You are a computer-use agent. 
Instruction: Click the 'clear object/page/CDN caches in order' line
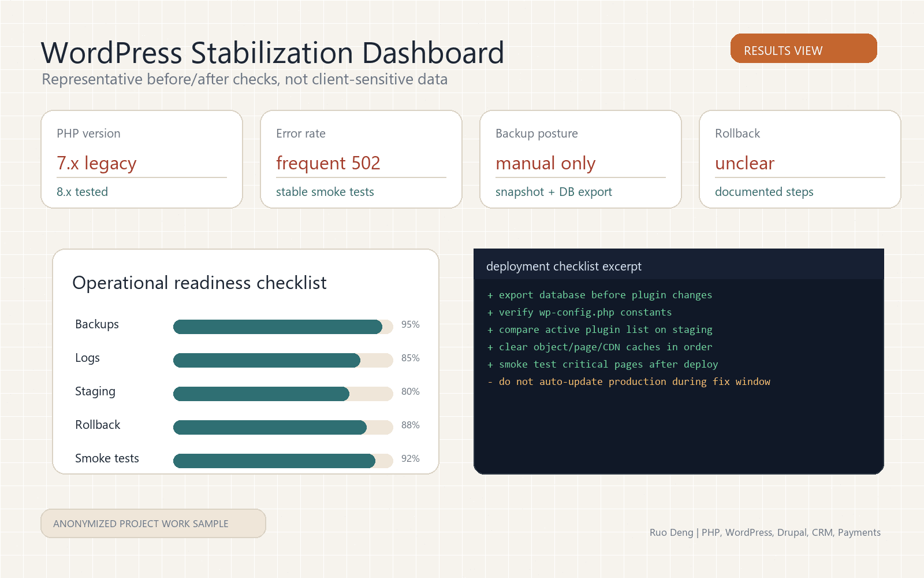click(x=599, y=347)
